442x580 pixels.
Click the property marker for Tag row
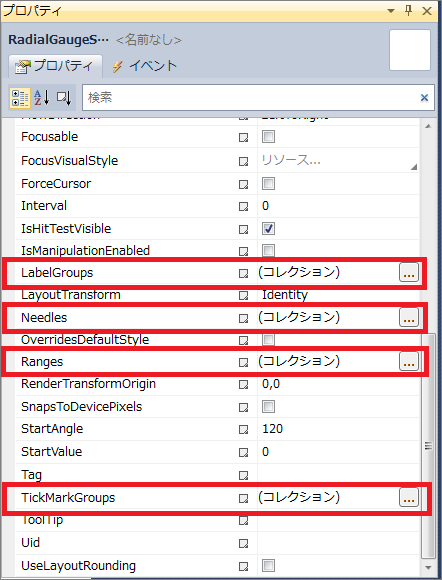pyautogui.click(x=243, y=475)
